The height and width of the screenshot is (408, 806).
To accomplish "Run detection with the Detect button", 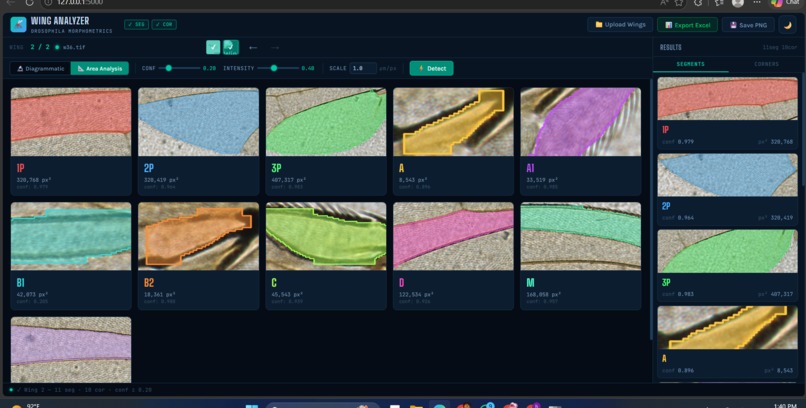I will coord(431,68).
